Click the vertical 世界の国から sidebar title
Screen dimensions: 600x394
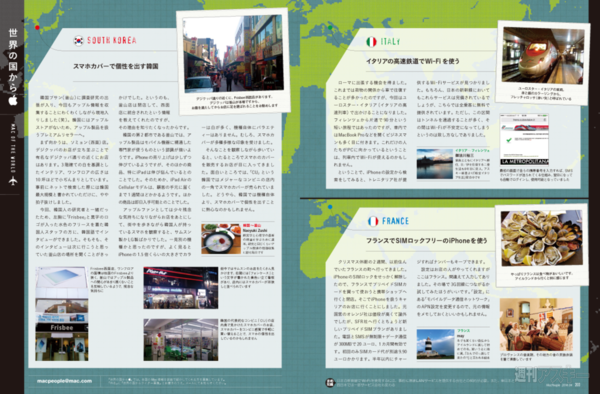pyautogui.click(x=13, y=60)
